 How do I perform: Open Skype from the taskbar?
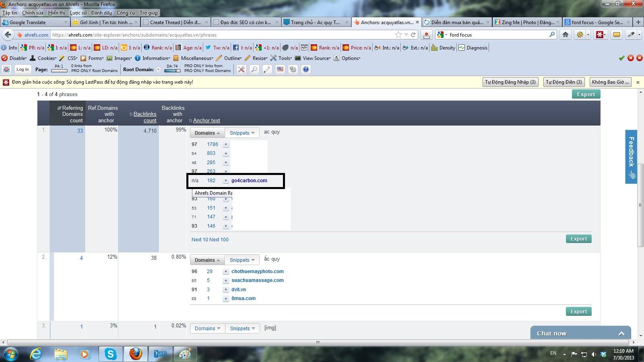[110, 354]
